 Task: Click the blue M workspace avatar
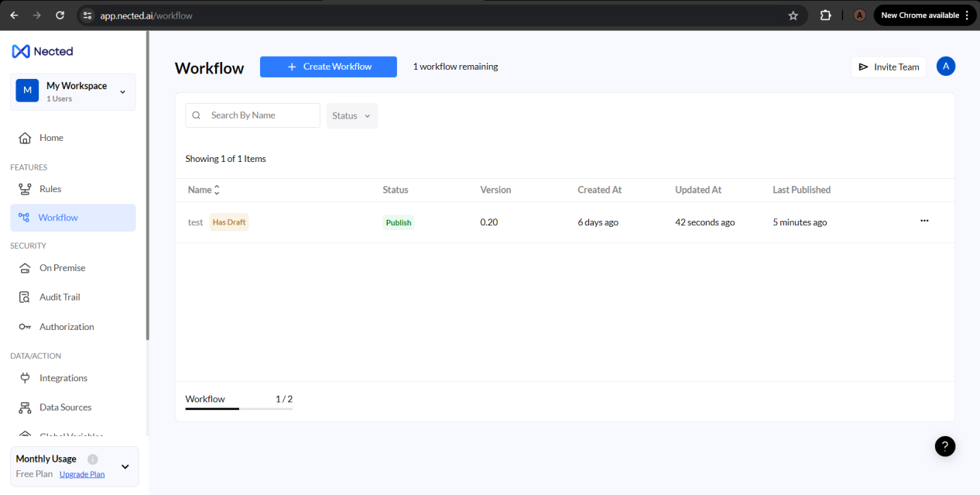pyautogui.click(x=27, y=91)
